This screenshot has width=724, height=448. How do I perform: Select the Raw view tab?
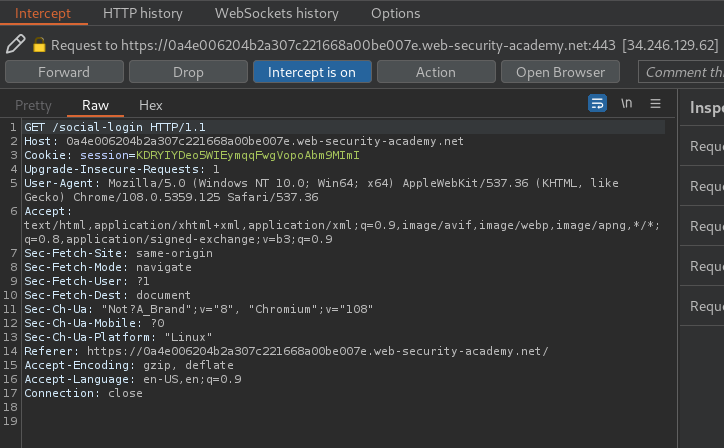(x=96, y=105)
